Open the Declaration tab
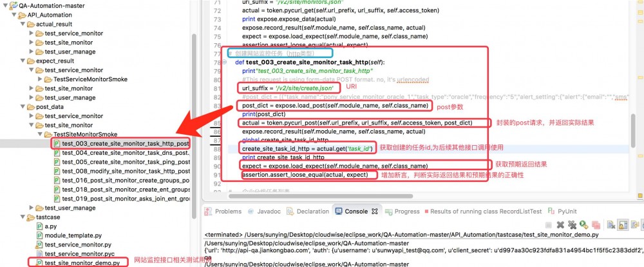The height and width of the screenshot is (267, 644). click(x=313, y=211)
